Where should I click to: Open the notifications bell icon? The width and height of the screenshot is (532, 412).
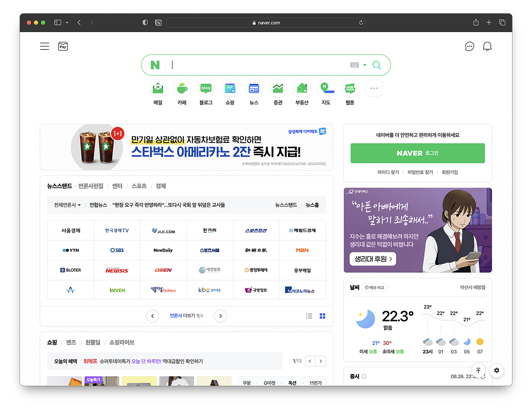[487, 46]
